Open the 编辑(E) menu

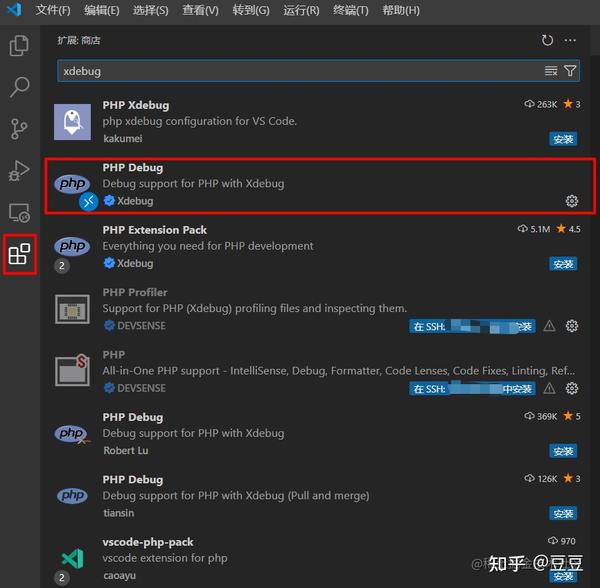click(x=102, y=10)
